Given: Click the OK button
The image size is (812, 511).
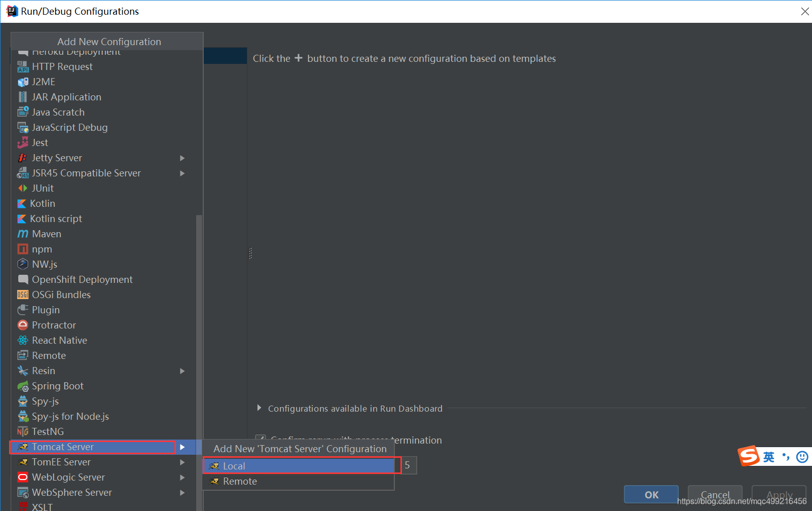Looking at the screenshot, I should [x=651, y=494].
